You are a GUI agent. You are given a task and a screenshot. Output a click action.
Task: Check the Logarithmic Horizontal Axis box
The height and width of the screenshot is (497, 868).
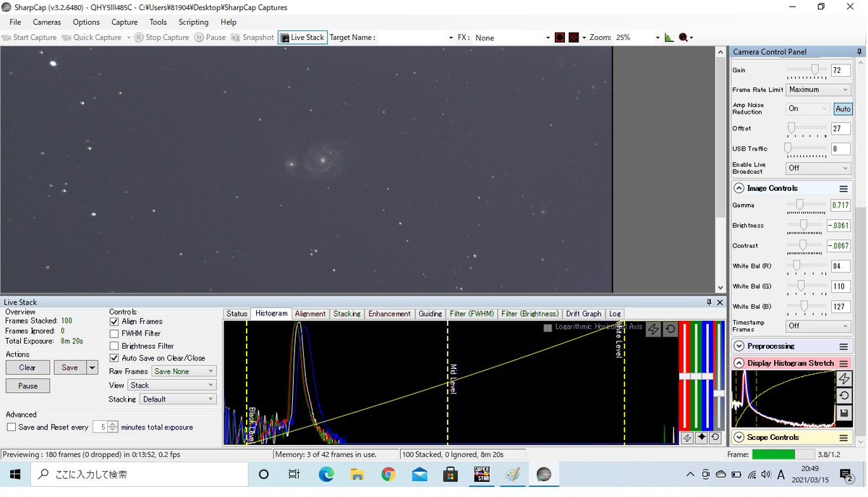tap(548, 327)
